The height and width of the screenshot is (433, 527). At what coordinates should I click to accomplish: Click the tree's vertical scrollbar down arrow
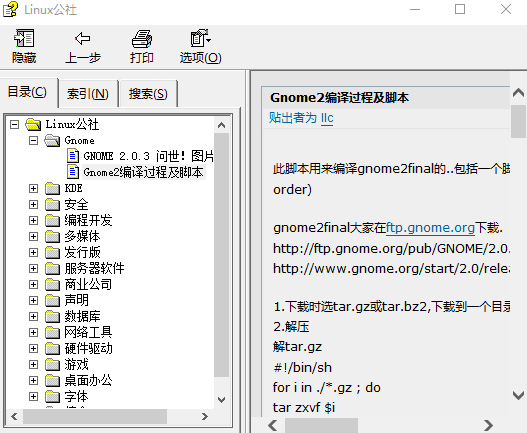(x=221, y=400)
